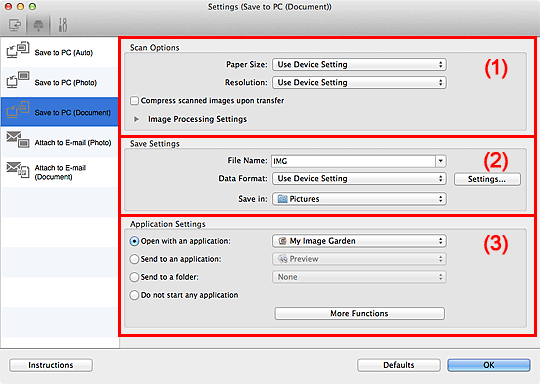Select Send to a folder radio button
This screenshot has height=384, width=540.
click(x=134, y=277)
